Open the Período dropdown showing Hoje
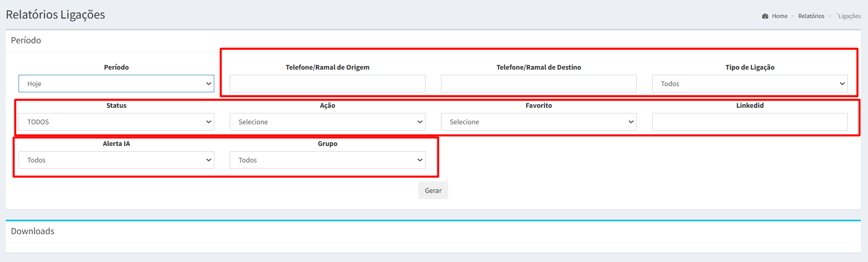Screen dimensions: 868x262 point(116,84)
